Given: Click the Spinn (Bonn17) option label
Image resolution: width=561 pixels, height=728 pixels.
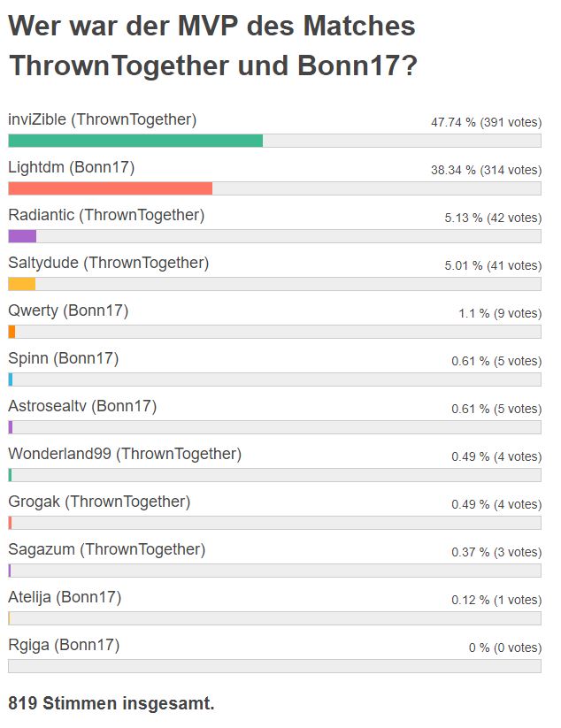Looking at the screenshot, I should click(64, 358).
